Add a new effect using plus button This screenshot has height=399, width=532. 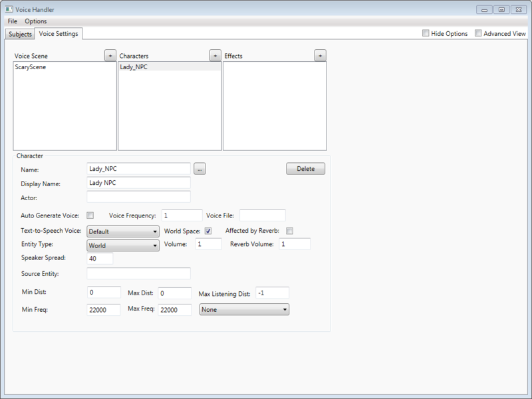pyautogui.click(x=320, y=56)
